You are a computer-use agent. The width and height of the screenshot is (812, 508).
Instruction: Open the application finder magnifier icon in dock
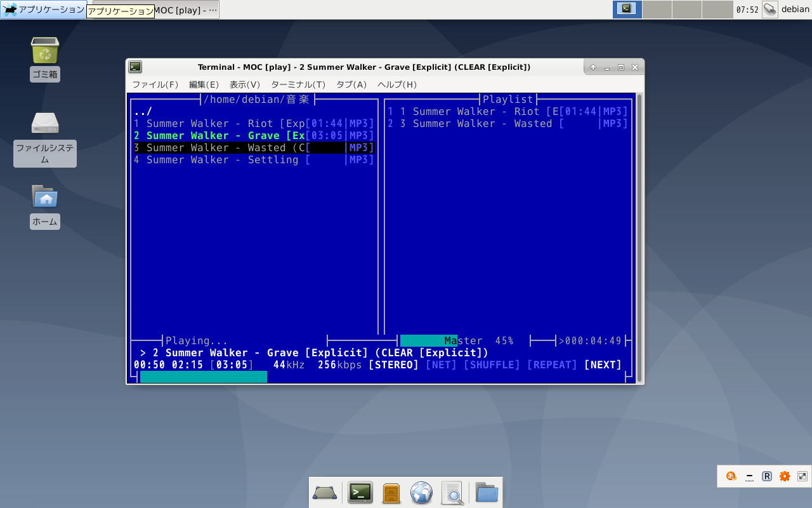click(x=452, y=493)
